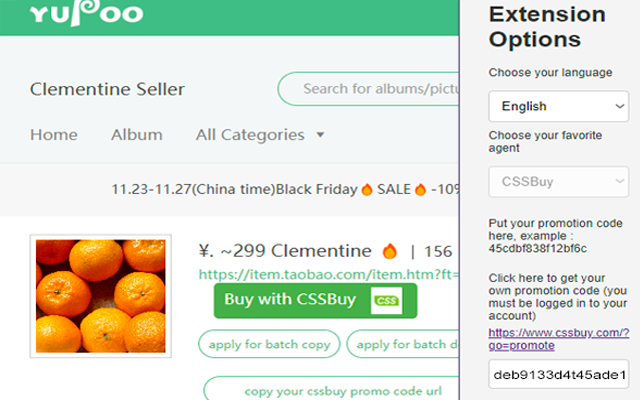
Task: Open the item.taobao.com product link
Action: tap(328, 273)
